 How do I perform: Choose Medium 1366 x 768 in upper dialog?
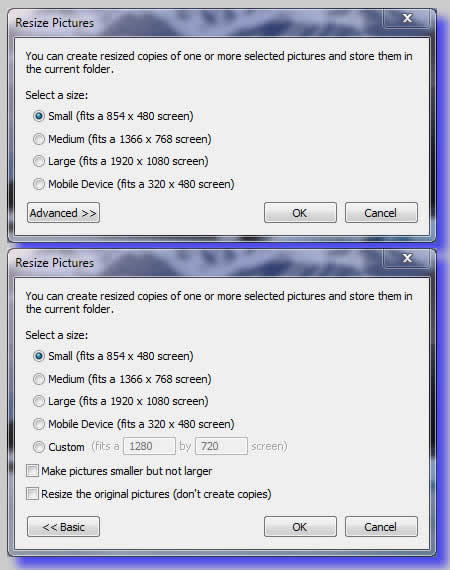[x=39, y=139]
